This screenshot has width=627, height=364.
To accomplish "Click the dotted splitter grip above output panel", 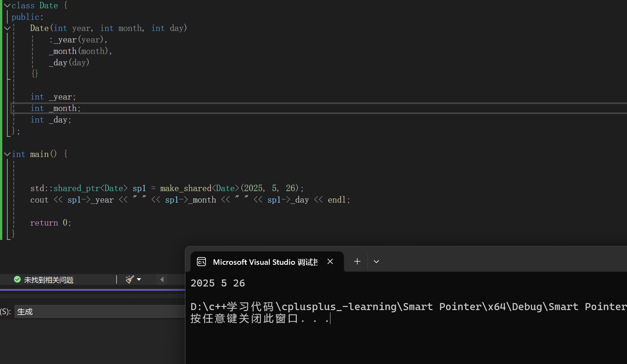I will coord(93,296).
